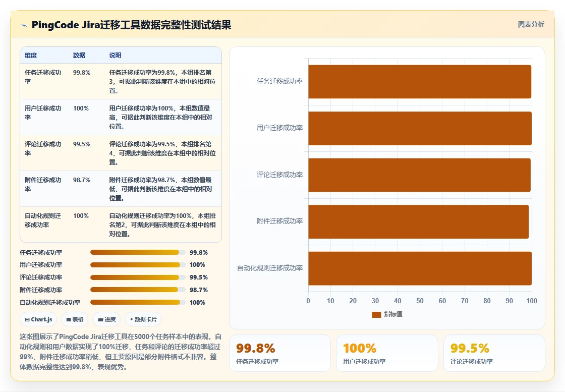
Task: Click the 50 x-axis tick label
Action: (x=420, y=301)
